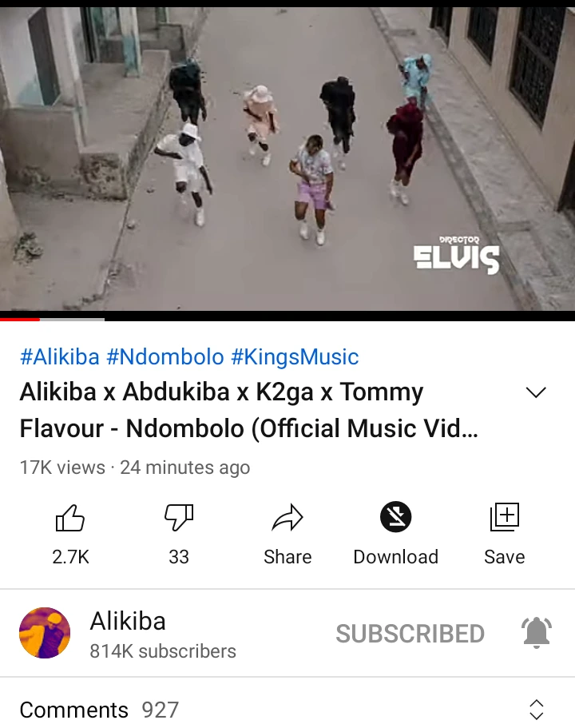Image resolution: width=575 pixels, height=728 pixels.
Task: Tap the 2.7K likes count
Action: pos(70,557)
